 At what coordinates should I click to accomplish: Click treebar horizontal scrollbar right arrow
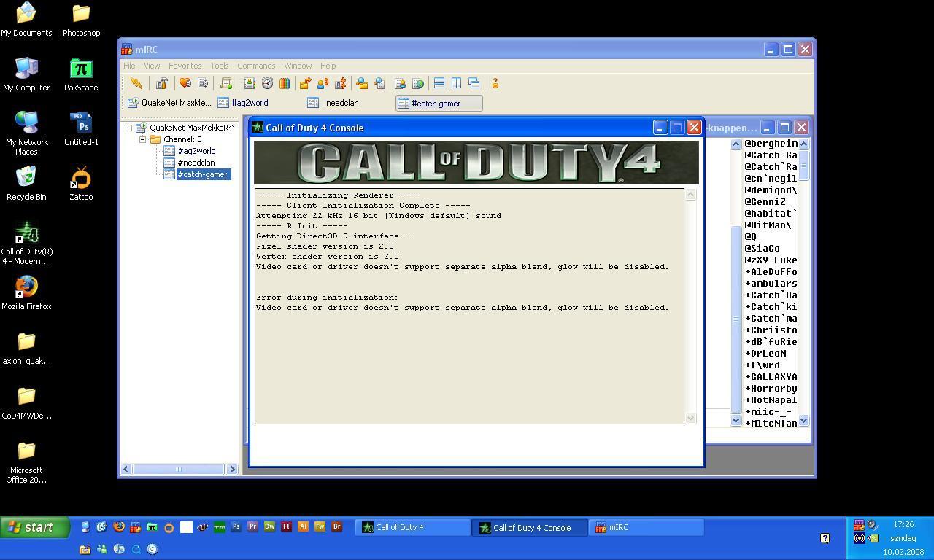pos(233,469)
